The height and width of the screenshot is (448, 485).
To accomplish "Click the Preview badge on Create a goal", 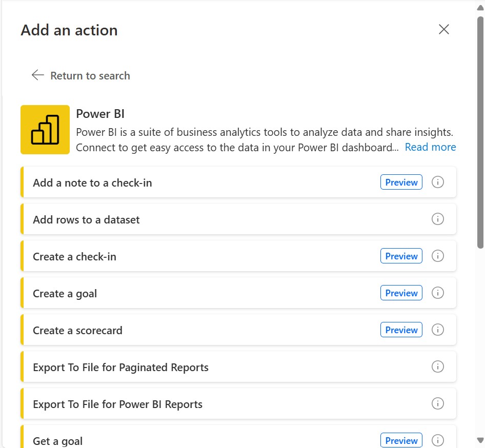I will pos(401,293).
